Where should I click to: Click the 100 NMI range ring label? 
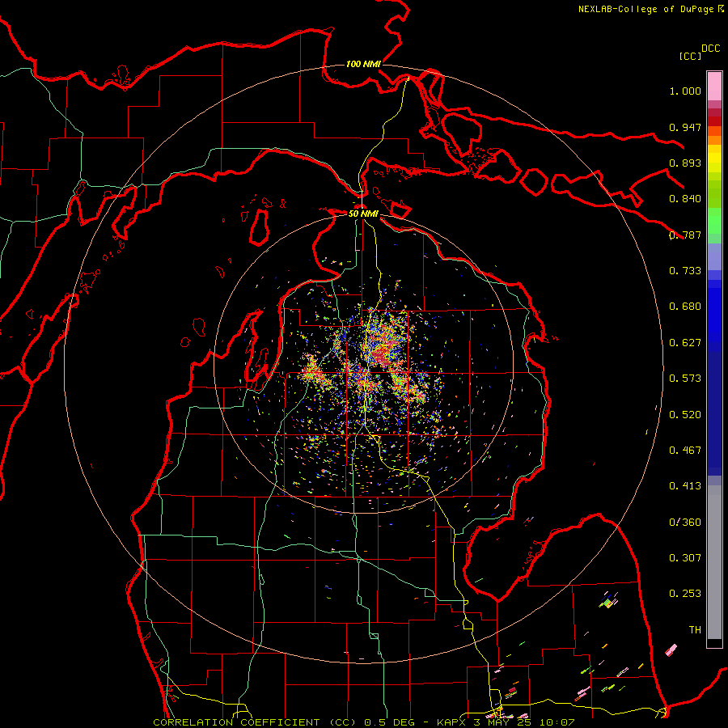click(363, 64)
